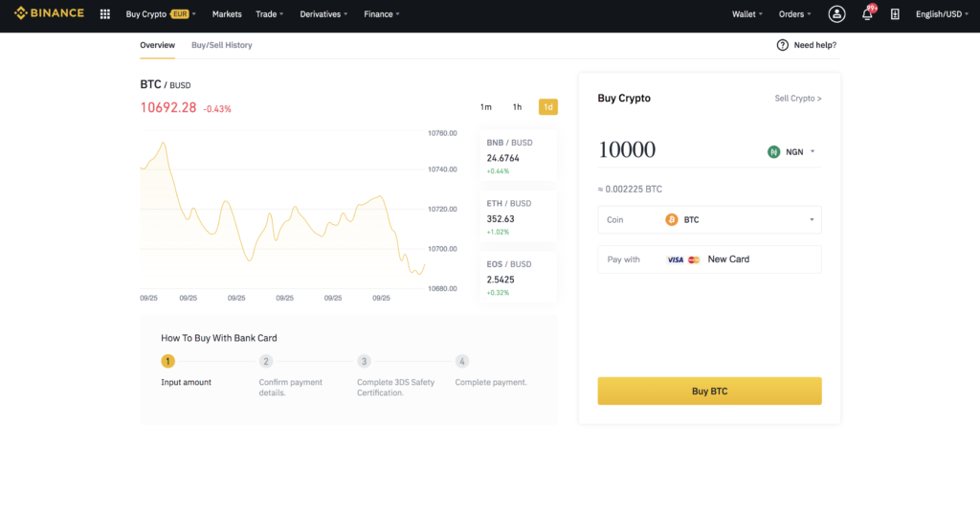The height and width of the screenshot is (516, 980).
Task: Click the Confirm payment details step text
Action: point(291,387)
